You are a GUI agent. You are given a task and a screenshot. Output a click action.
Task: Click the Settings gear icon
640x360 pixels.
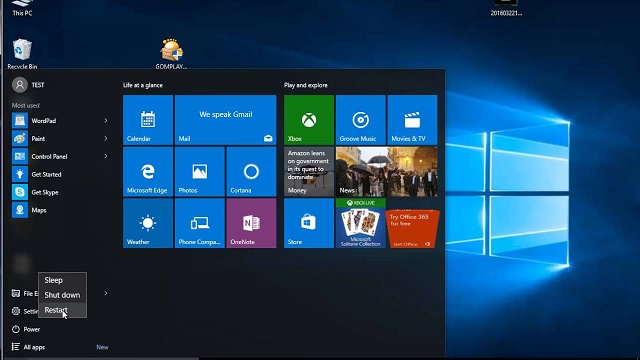pos(16,311)
